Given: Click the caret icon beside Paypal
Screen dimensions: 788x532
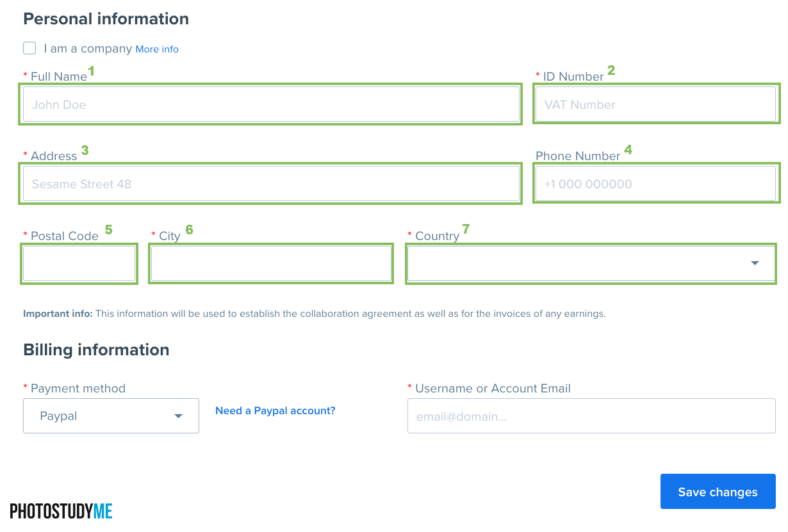Looking at the screenshot, I should pos(178,416).
